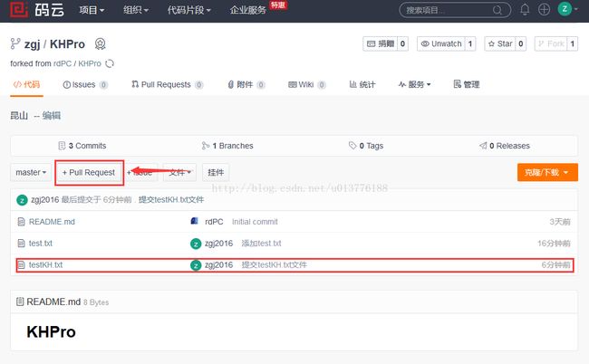Toggle the Unwatch button
The image size is (589, 364).
click(441, 43)
